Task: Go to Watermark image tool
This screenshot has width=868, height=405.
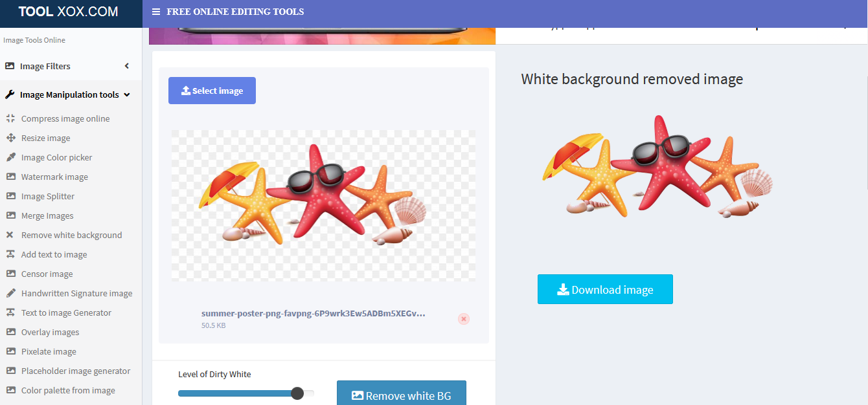Action: (54, 177)
